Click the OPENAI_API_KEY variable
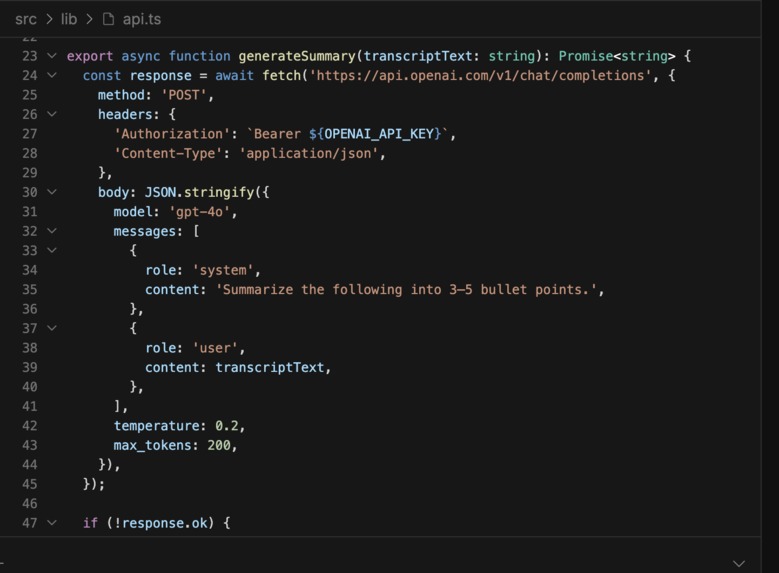 [x=379, y=134]
